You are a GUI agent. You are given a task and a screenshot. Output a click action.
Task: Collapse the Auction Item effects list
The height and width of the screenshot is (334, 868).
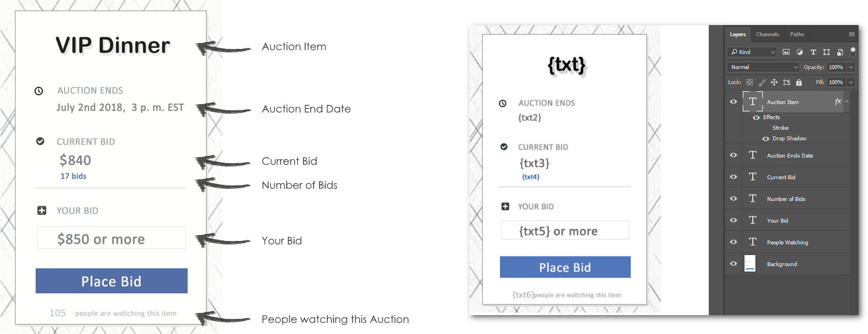click(846, 102)
